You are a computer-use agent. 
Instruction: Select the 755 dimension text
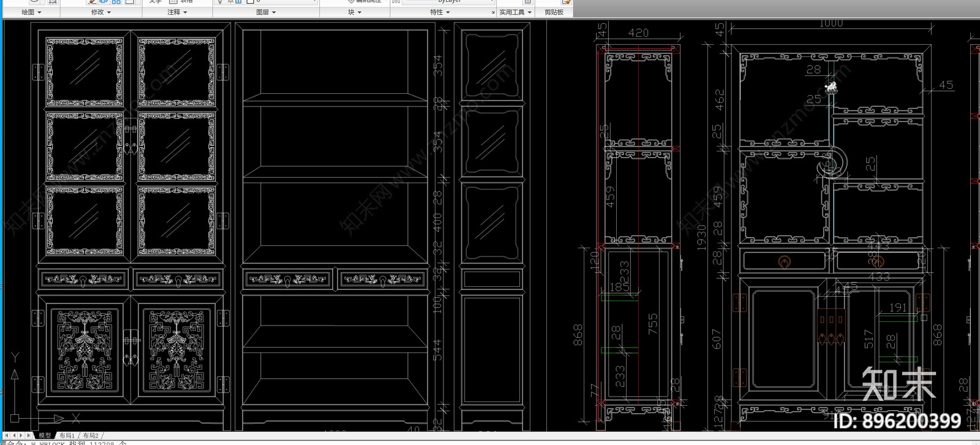coord(652,324)
